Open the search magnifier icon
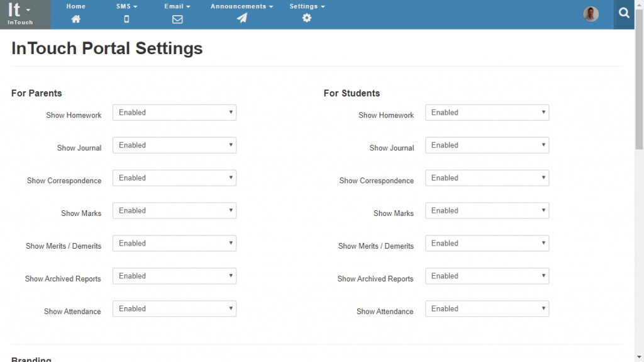Image resolution: width=644 pixels, height=362 pixels. point(624,13)
